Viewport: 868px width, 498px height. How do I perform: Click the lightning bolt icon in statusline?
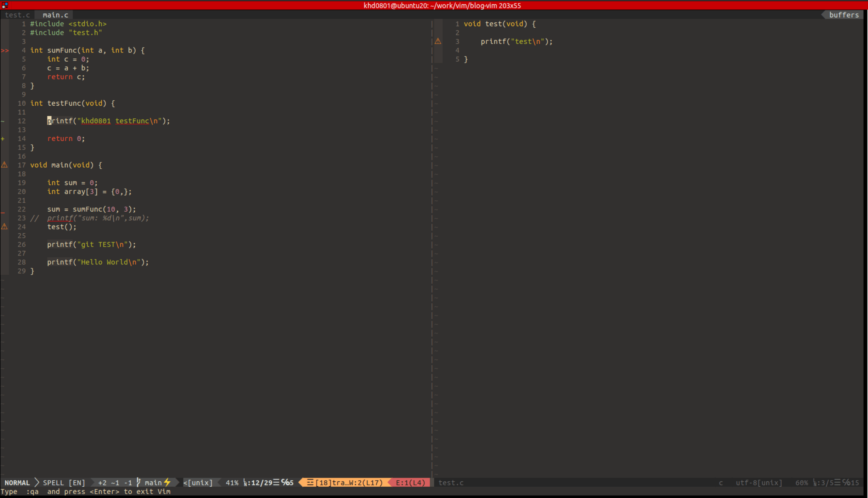(x=167, y=482)
